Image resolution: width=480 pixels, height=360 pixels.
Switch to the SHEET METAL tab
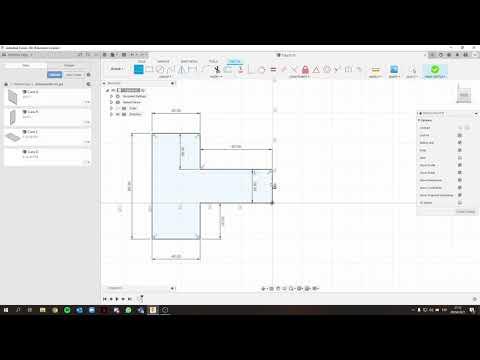click(189, 61)
